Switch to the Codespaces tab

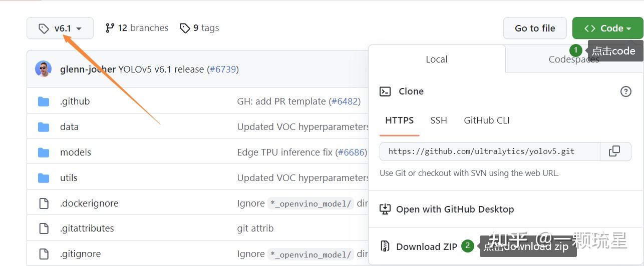coord(573,59)
